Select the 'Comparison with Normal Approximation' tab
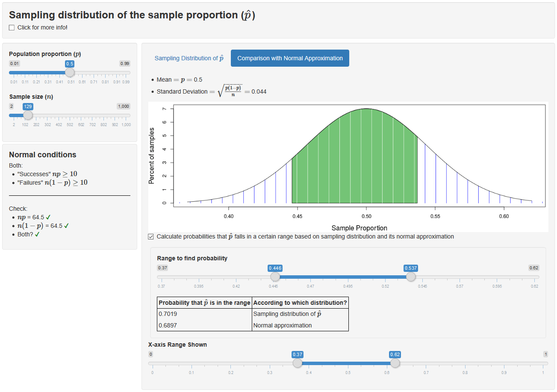Screen dimensions: 557x392 click(290, 58)
